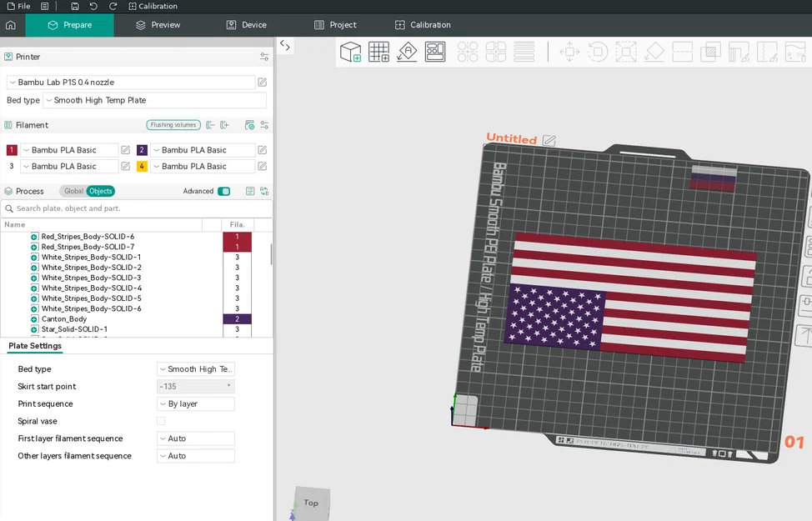Click filament 1 red color swatch
Screen dimensions: 812x521
(x=12, y=150)
